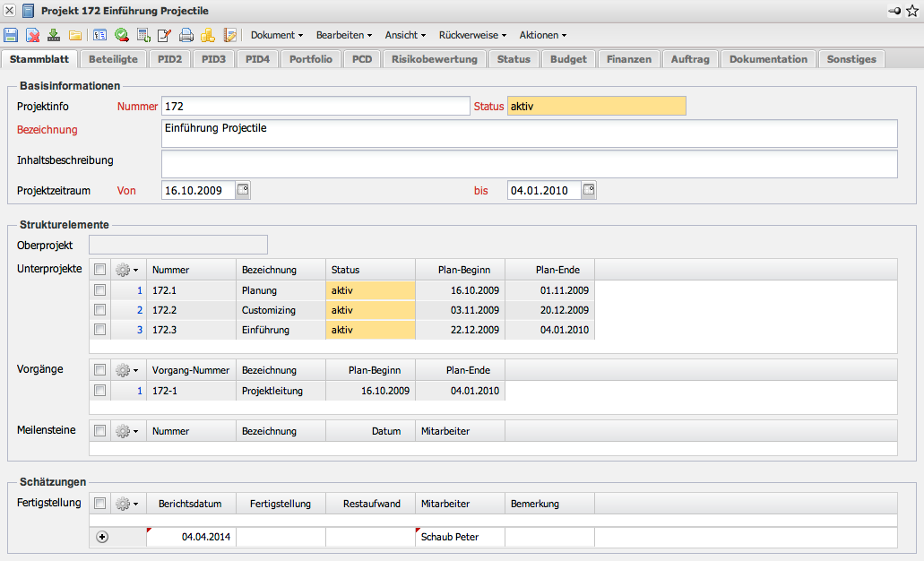924x561 pixels.
Task: Click the gold coins icon in toolbar
Action: tap(208, 36)
